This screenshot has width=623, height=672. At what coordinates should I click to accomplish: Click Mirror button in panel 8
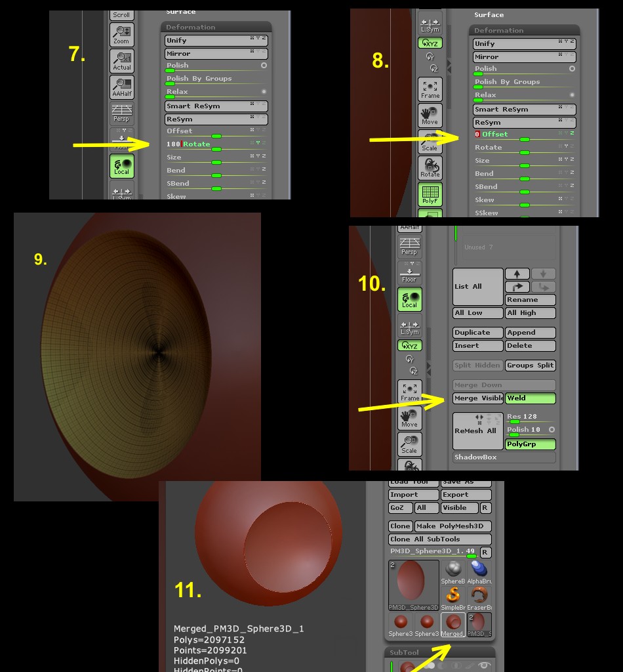tap(524, 56)
